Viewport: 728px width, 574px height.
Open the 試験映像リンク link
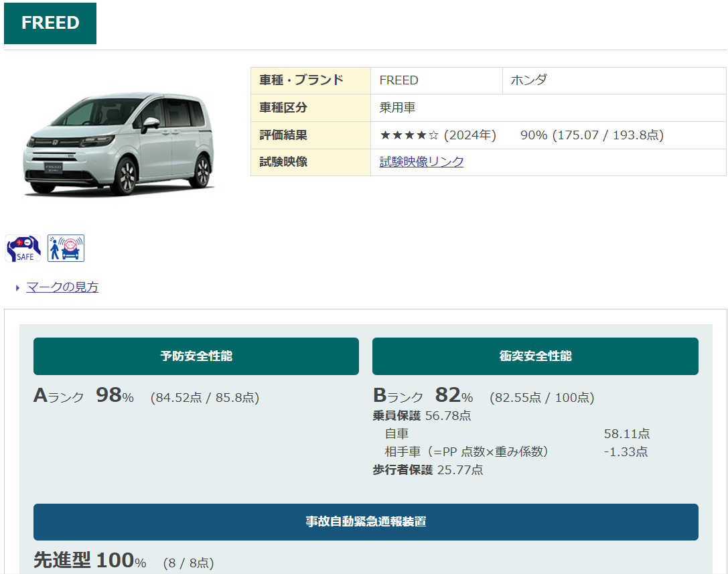coord(421,161)
